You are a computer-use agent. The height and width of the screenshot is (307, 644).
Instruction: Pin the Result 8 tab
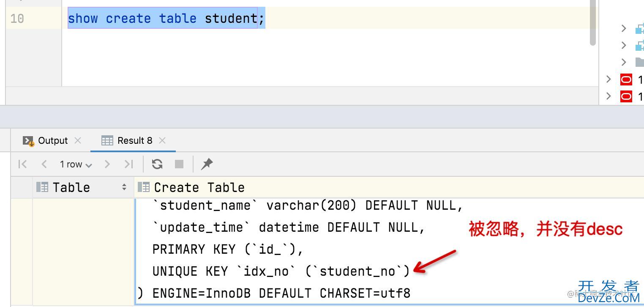pos(207,164)
